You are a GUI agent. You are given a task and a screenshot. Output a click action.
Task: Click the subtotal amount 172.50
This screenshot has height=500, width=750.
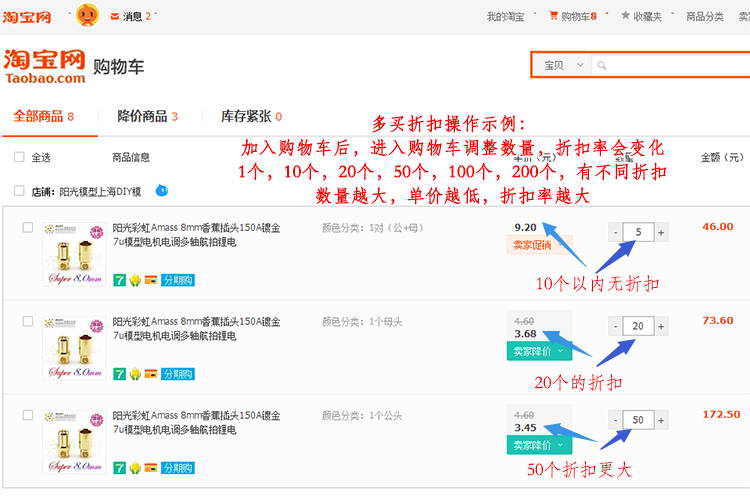[721, 414]
